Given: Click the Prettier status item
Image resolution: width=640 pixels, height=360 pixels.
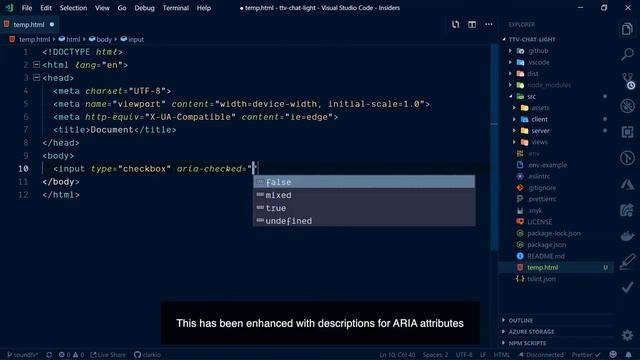Looking at the screenshot, I should coord(586,355).
